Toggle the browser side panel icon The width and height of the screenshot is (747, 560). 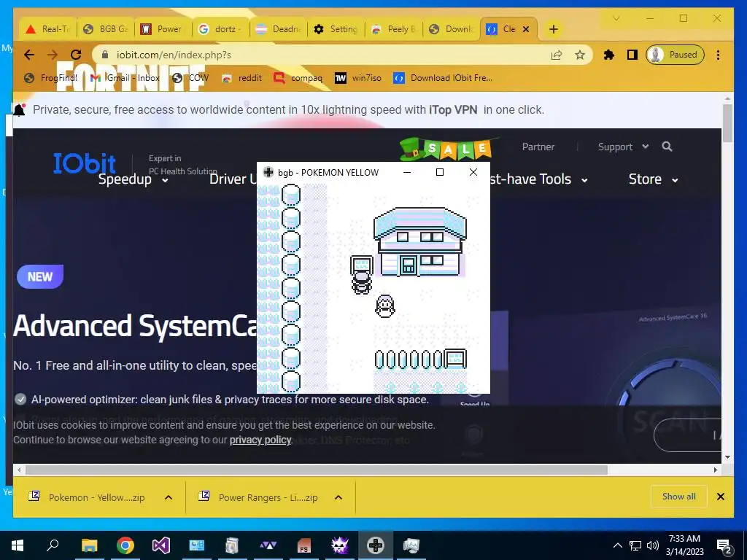(632, 55)
